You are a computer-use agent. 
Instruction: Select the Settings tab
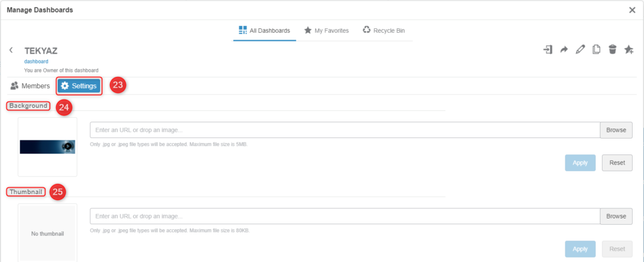click(x=79, y=86)
